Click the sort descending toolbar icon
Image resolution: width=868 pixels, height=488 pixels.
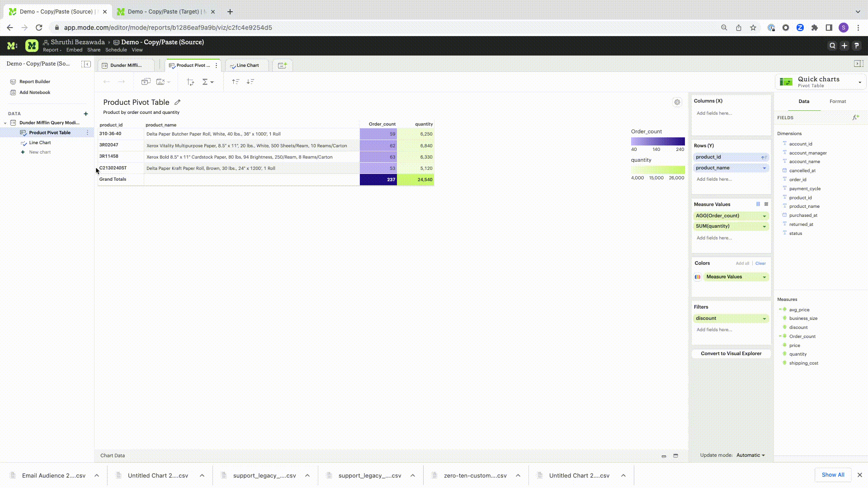point(250,82)
